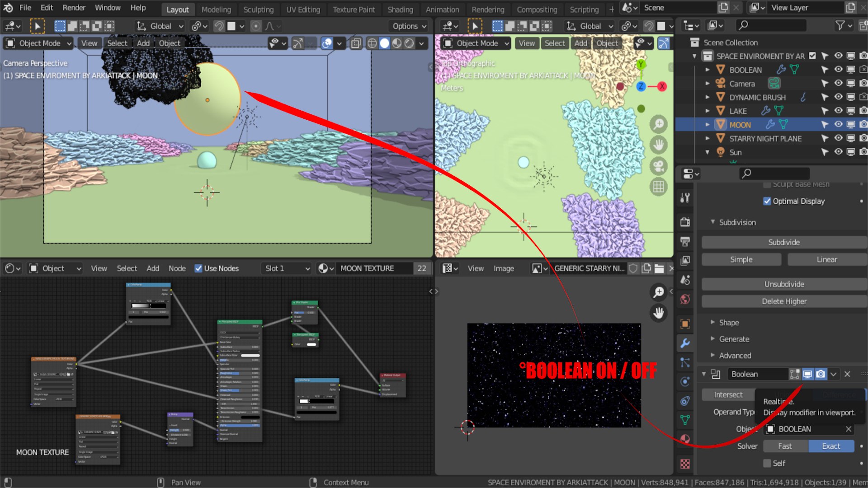Viewport: 868px width, 488px height.
Task: Select the Fast solver option
Action: (x=785, y=446)
